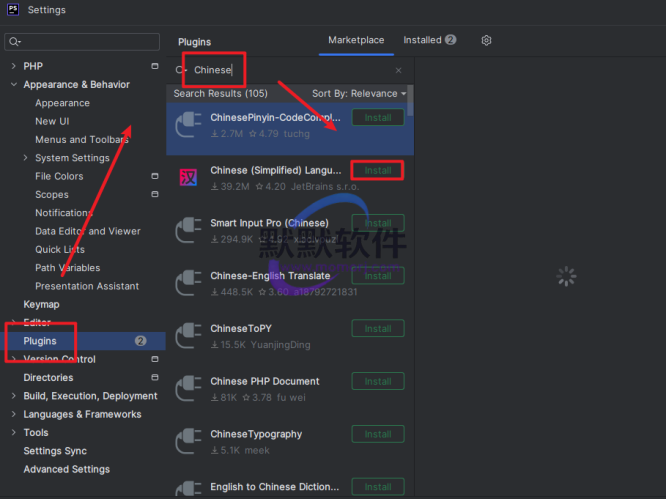666x499 pixels.
Task: Install English to Chinese Dictionary plugin
Action: (x=378, y=487)
